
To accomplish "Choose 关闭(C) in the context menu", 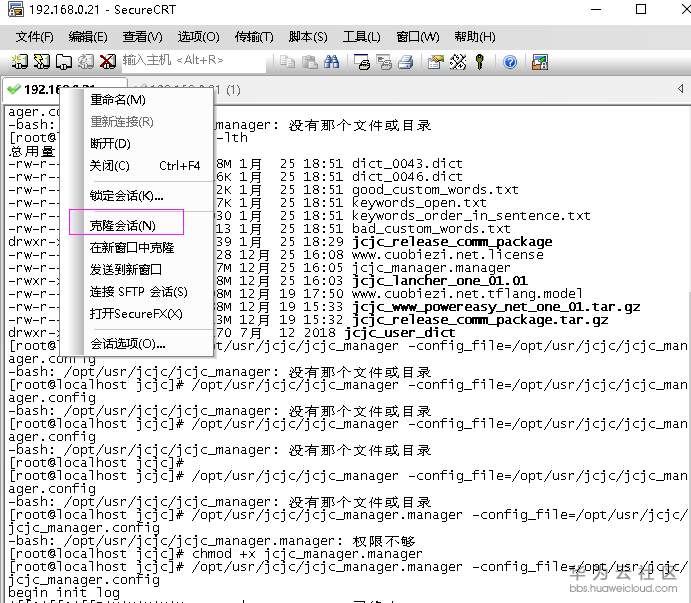I will click(137, 166).
